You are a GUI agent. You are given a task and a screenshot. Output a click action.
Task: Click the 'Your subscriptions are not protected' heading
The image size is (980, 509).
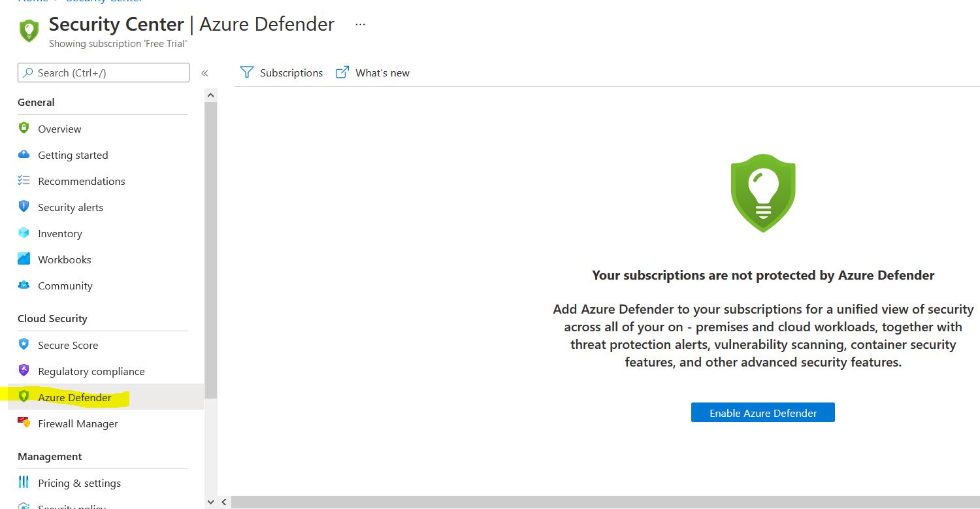point(763,275)
